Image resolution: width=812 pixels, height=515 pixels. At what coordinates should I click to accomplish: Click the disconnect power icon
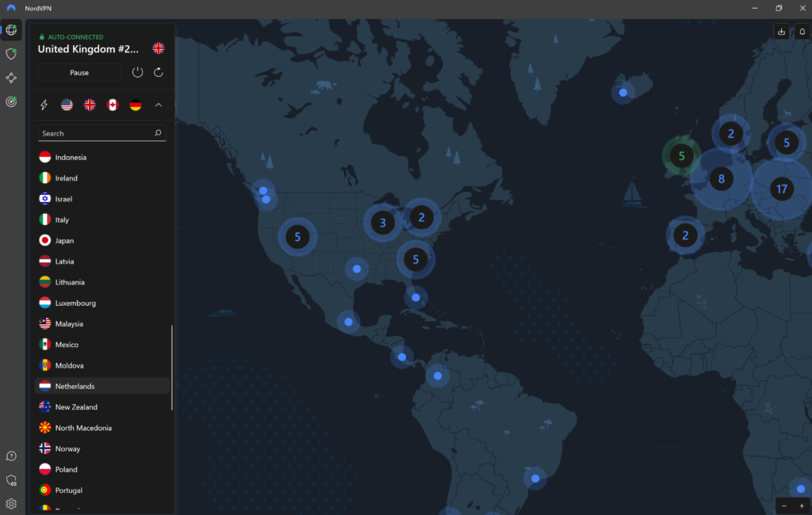(x=137, y=72)
